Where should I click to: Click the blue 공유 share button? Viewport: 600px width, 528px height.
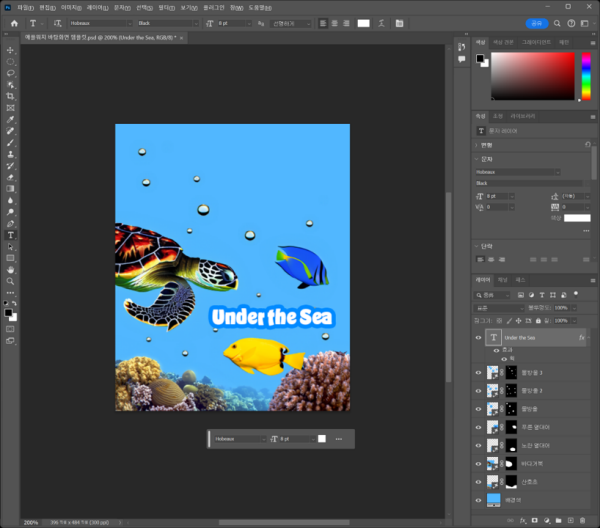(x=536, y=23)
